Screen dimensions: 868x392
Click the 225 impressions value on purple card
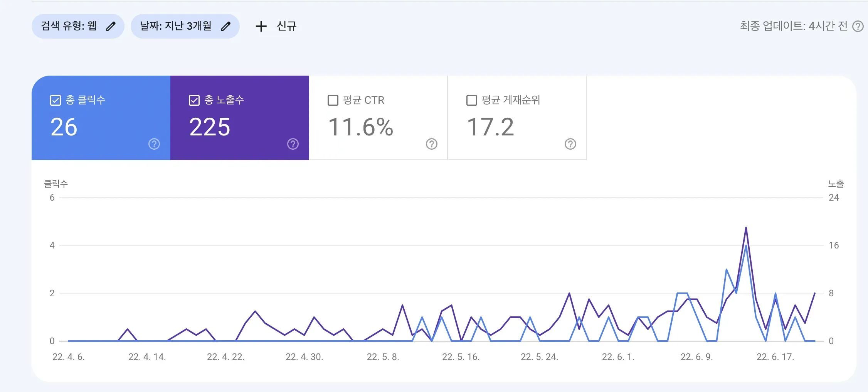click(209, 128)
